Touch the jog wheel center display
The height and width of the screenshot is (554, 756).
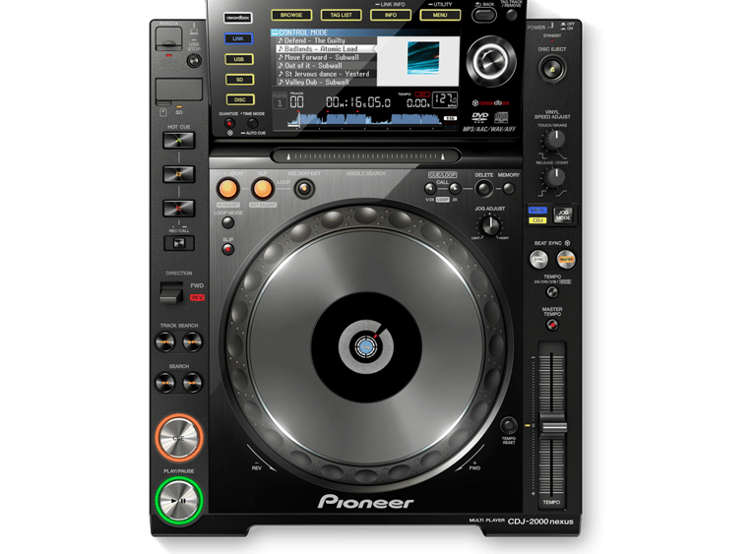point(366,346)
